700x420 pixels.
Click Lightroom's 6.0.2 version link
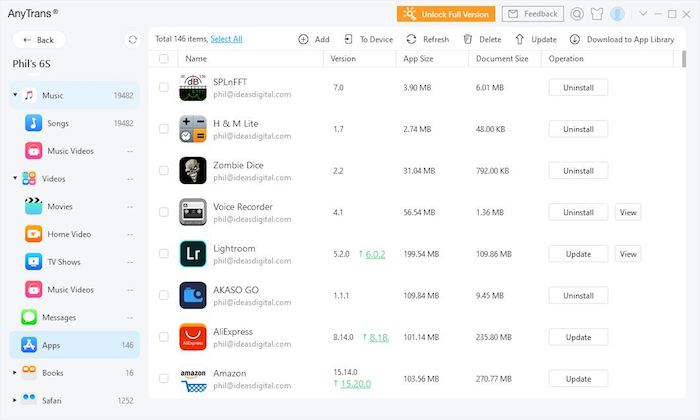coord(375,254)
